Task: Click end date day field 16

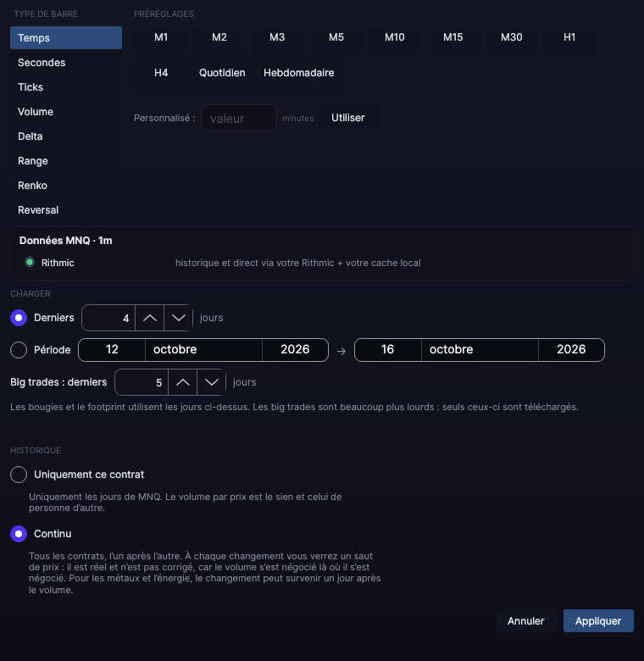Action: tap(388, 349)
